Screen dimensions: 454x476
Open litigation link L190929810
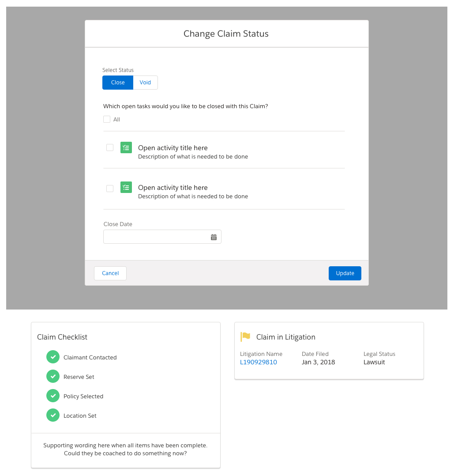click(x=259, y=362)
